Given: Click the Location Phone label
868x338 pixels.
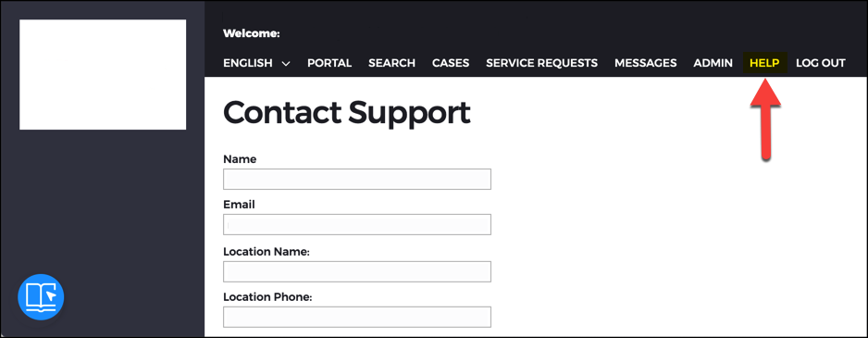Looking at the screenshot, I should click(268, 297).
